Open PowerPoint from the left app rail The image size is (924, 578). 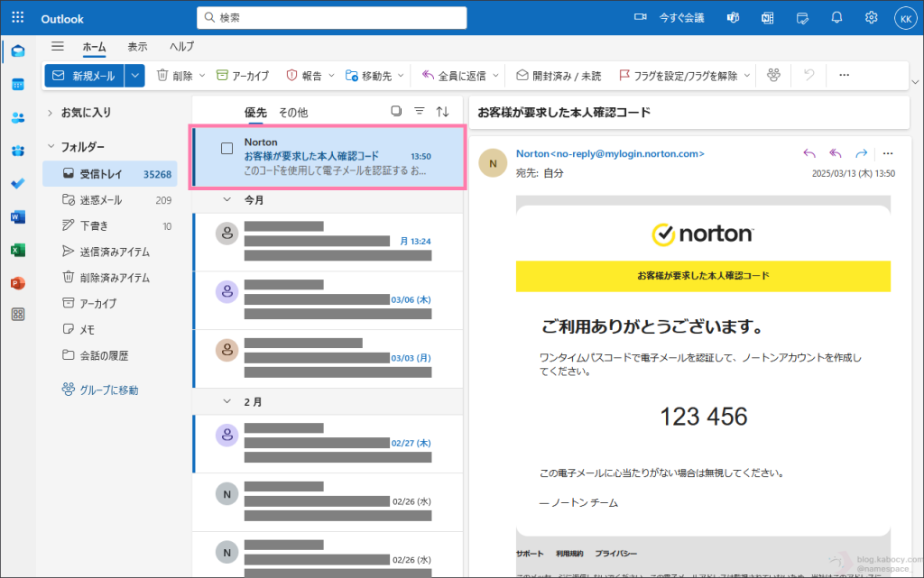point(18,282)
